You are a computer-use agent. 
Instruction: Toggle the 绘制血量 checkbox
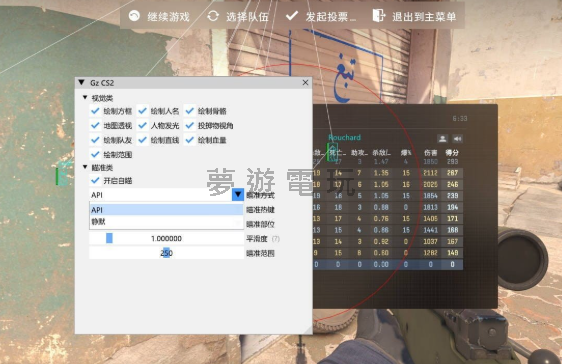(190, 140)
